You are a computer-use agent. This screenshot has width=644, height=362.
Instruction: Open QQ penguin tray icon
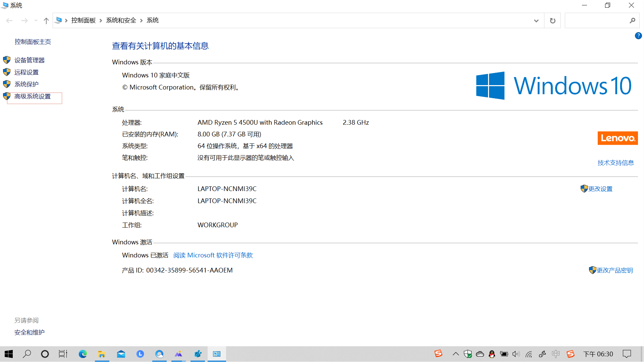click(492, 354)
